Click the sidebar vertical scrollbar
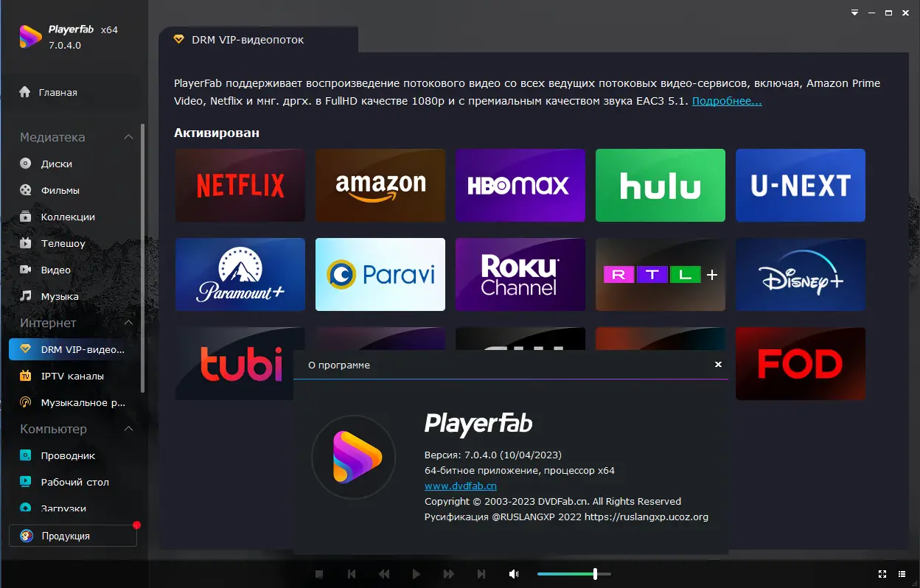920x588 pixels. click(143, 258)
